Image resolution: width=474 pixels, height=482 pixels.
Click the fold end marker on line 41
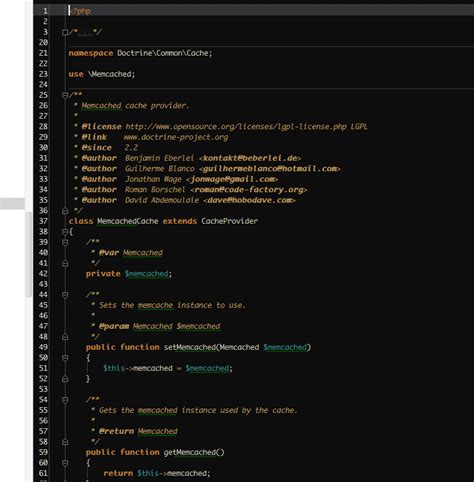tap(65, 263)
